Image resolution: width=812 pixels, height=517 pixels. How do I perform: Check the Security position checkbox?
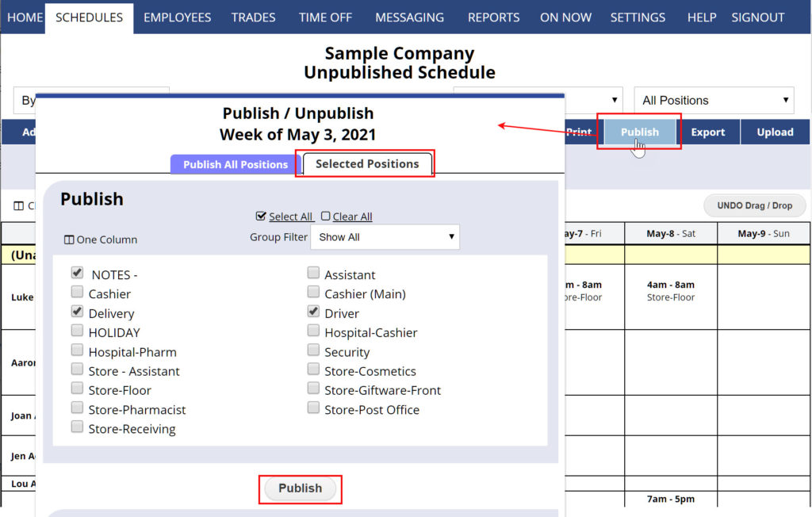pos(313,351)
